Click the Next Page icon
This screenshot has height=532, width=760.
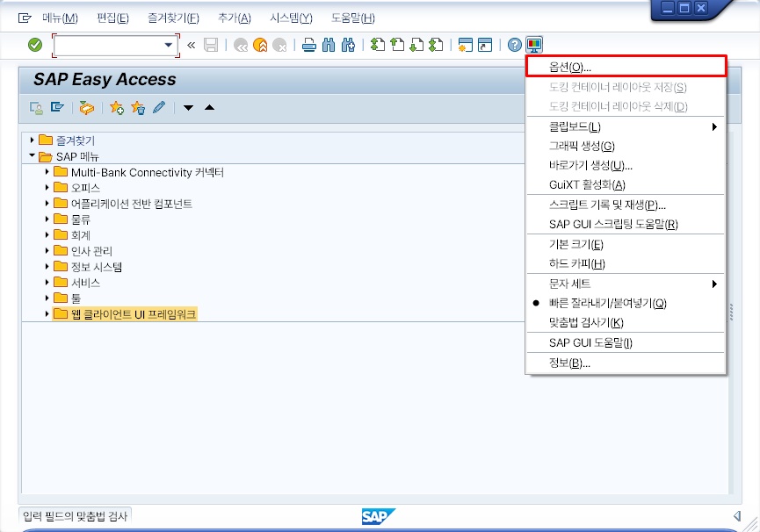(416, 45)
